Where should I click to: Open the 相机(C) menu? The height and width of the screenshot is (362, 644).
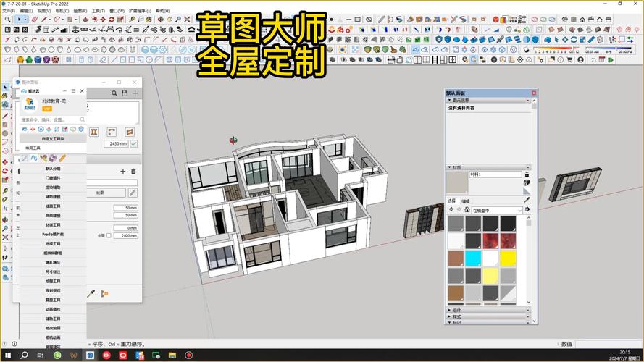62,11
